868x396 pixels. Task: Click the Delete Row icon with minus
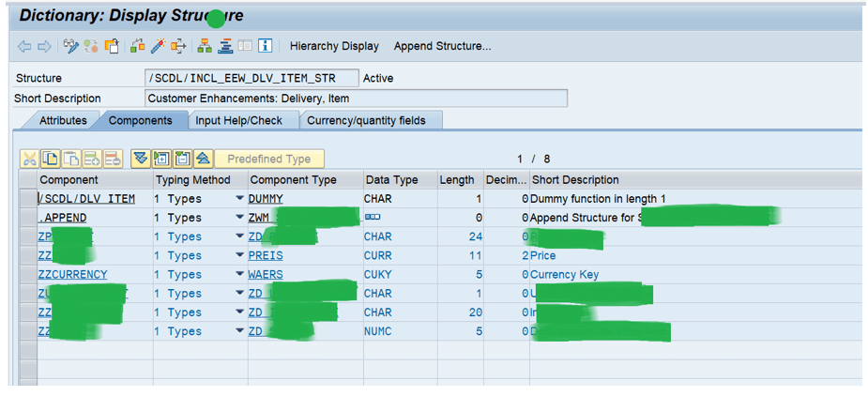point(113,159)
